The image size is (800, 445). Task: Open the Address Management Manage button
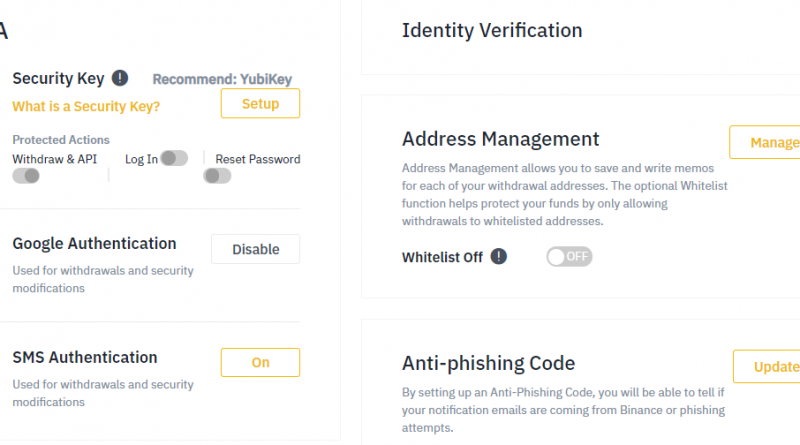765,142
